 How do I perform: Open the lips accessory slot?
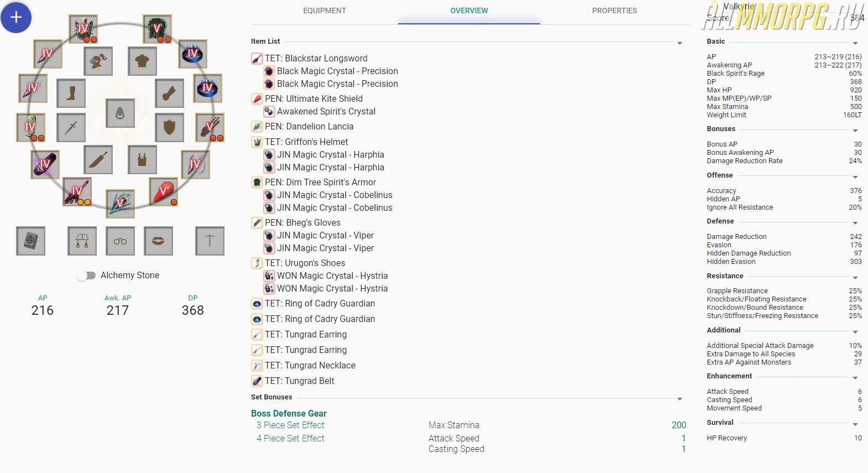158,241
